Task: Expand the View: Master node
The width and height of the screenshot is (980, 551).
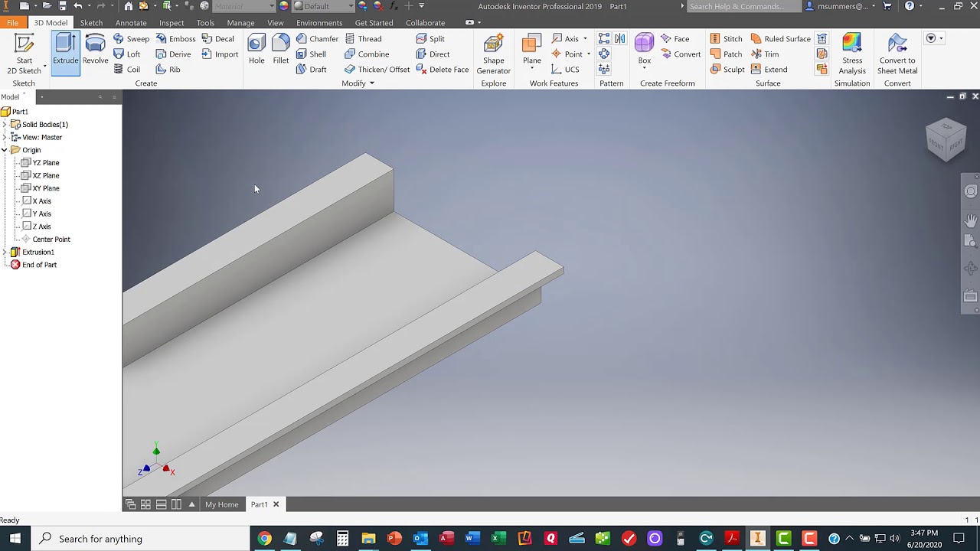Action: click(5, 138)
